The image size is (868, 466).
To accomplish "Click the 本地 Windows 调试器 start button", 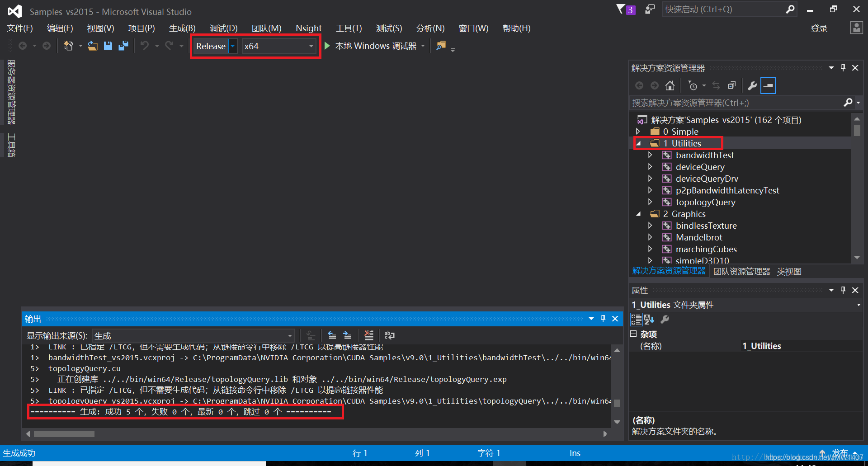I will click(x=371, y=46).
